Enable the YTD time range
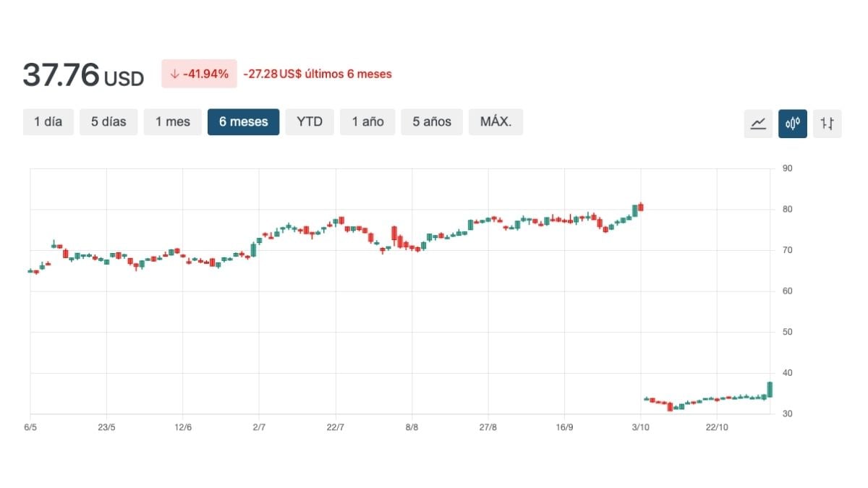Screen dimensions: 868x488 [310, 121]
